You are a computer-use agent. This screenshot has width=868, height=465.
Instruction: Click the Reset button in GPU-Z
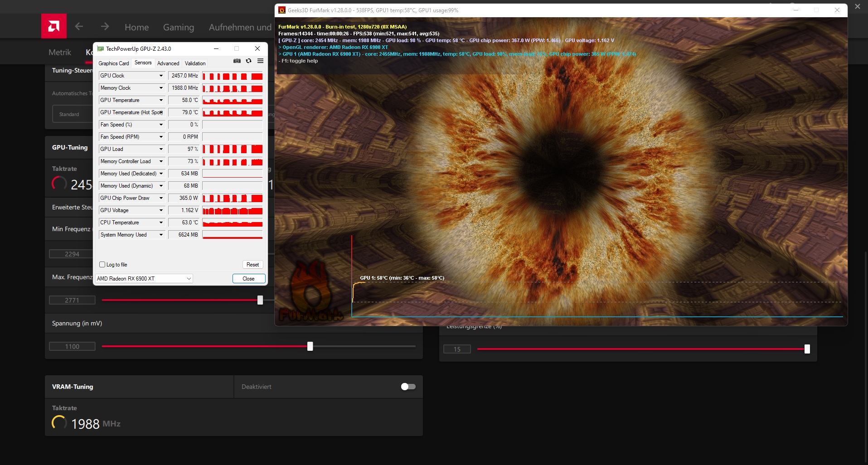click(253, 265)
